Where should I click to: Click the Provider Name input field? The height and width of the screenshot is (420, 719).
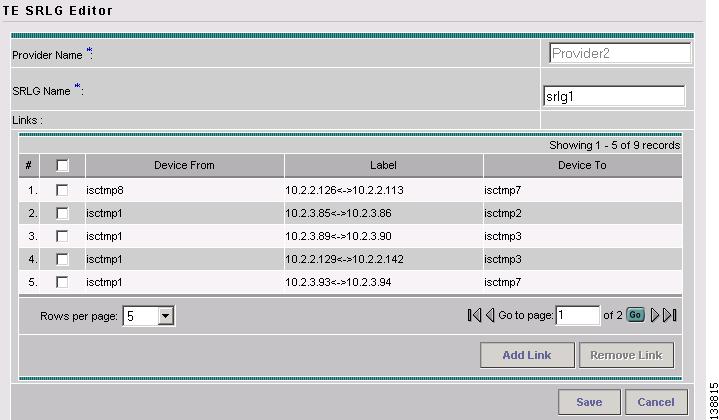[x=620, y=53]
